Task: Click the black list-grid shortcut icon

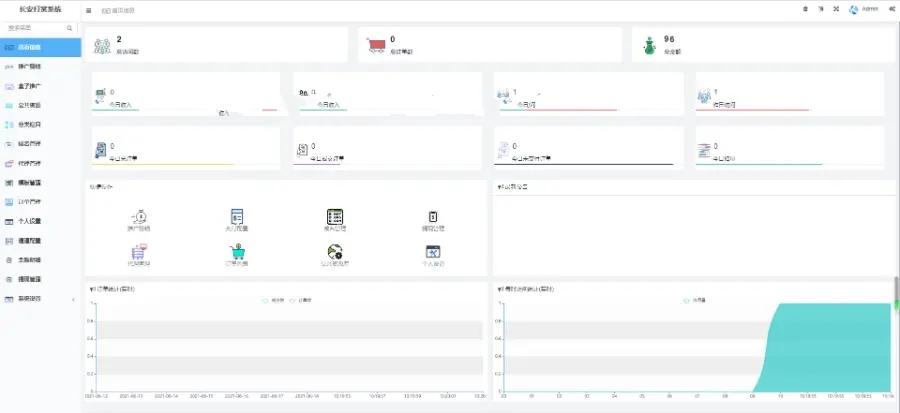Action: 335,217
